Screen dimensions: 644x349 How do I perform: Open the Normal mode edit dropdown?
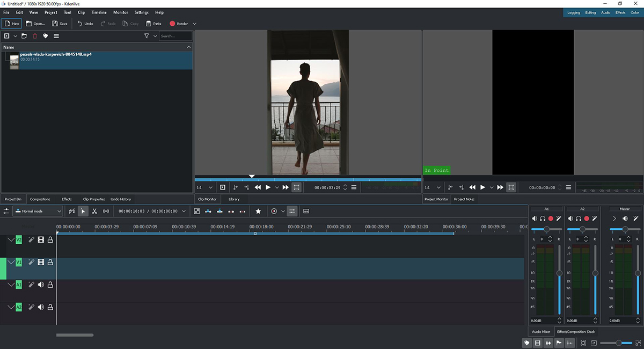(x=38, y=211)
